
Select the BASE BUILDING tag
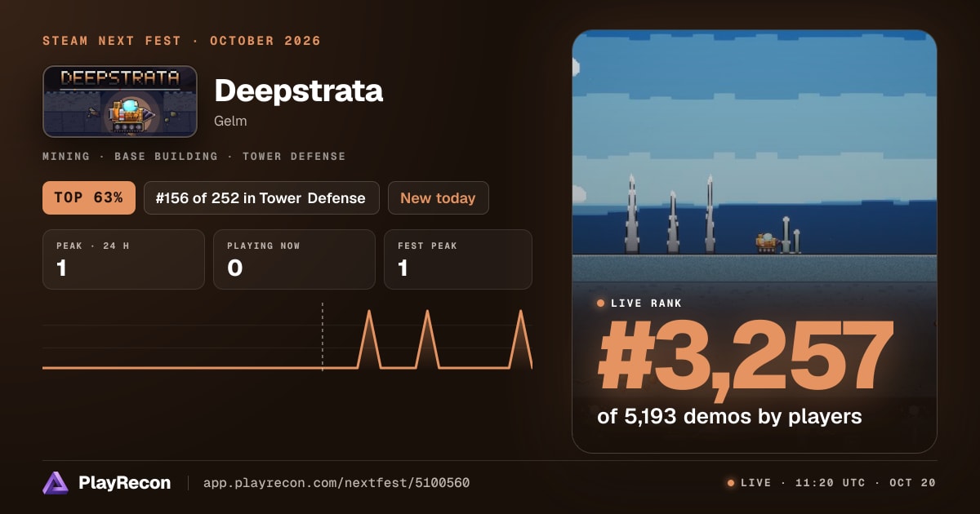[166, 156]
